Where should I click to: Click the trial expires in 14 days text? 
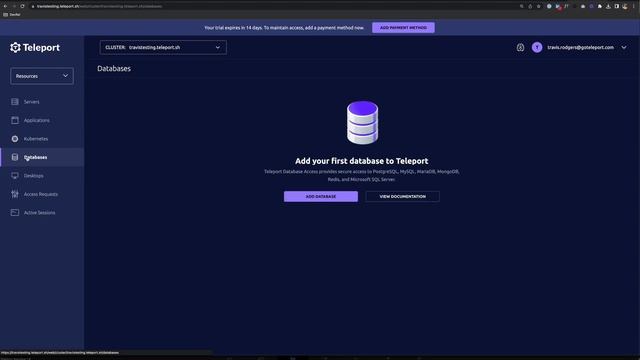[x=284, y=28]
